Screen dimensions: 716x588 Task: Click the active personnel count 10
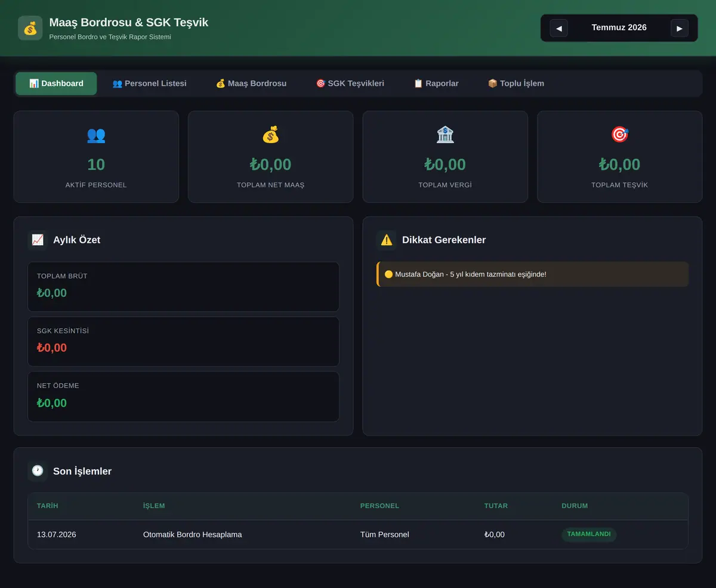pos(96,165)
